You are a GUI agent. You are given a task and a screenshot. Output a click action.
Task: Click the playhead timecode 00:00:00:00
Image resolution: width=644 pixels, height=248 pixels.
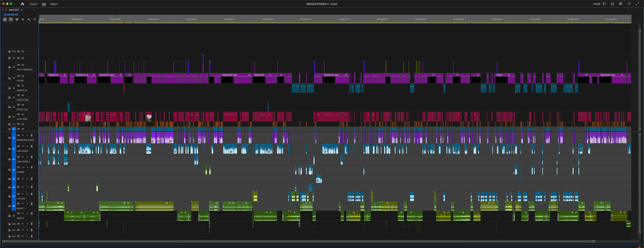(11, 14)
